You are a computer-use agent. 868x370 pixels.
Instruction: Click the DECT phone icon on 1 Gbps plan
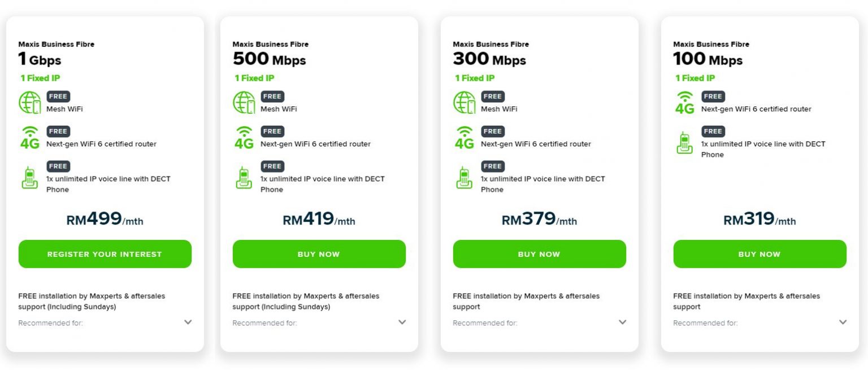29,178
